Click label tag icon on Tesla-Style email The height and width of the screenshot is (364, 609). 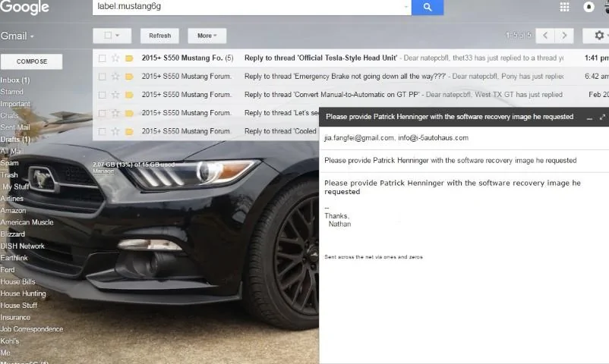(129, 58)
